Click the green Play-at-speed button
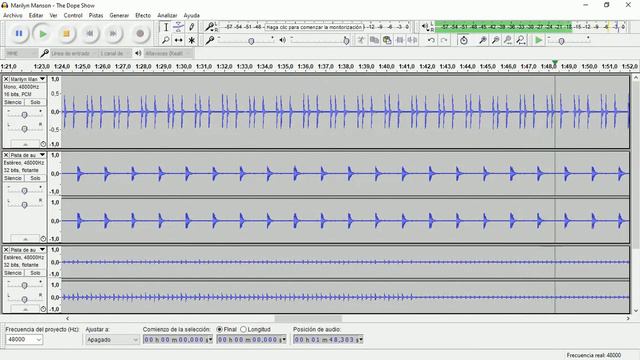 pyautogui.click(x=539, y=40)
